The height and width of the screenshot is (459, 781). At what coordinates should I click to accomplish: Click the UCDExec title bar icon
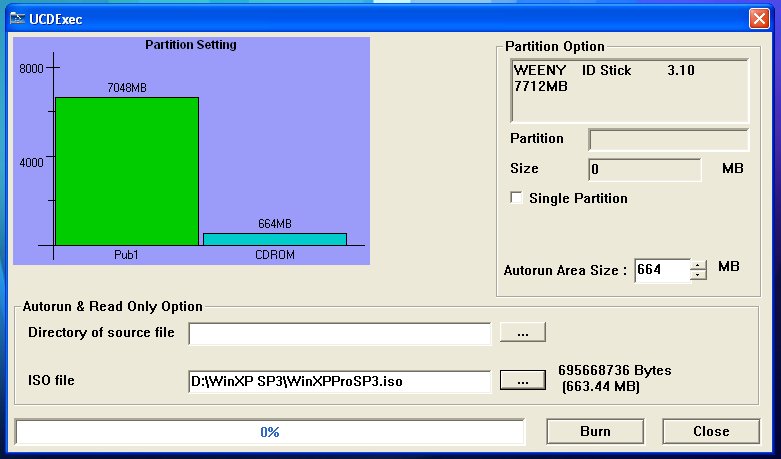pos(17,19)
